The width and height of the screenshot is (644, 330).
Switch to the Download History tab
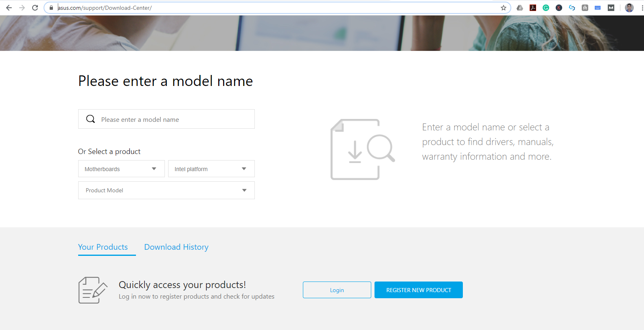[x=176, y=247]
